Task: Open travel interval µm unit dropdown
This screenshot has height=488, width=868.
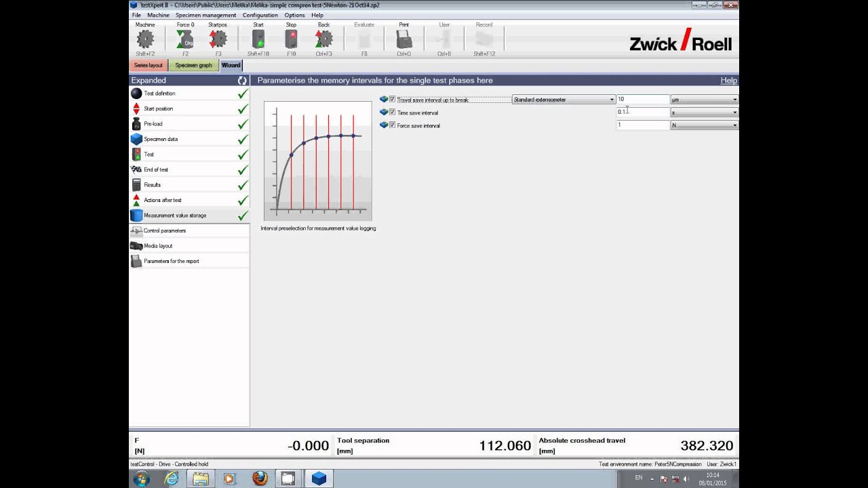Action: (x=704, y=100)
